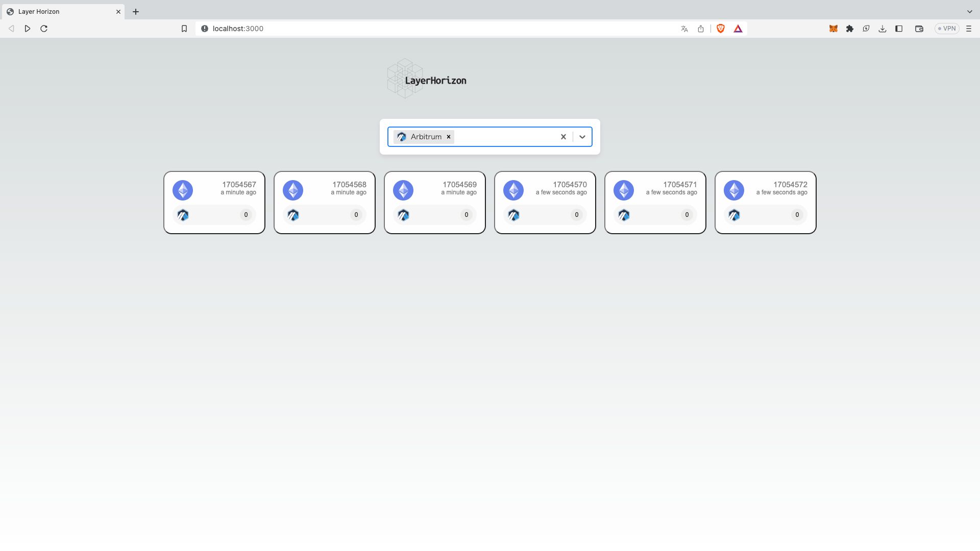Reload the localhost page

pos(44,29)
